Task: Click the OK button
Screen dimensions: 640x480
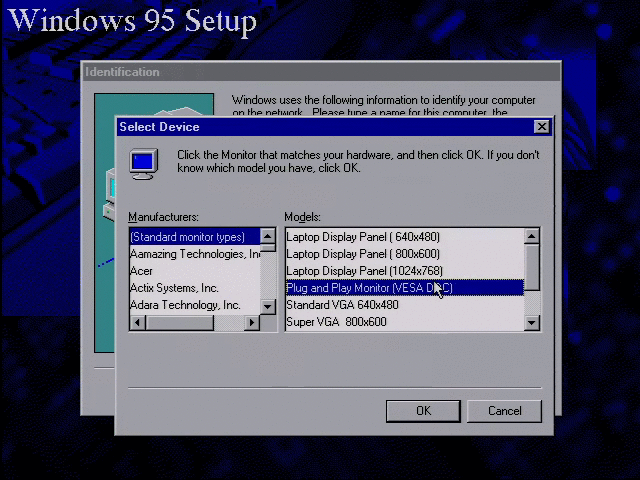Action: tap(423, 411)
